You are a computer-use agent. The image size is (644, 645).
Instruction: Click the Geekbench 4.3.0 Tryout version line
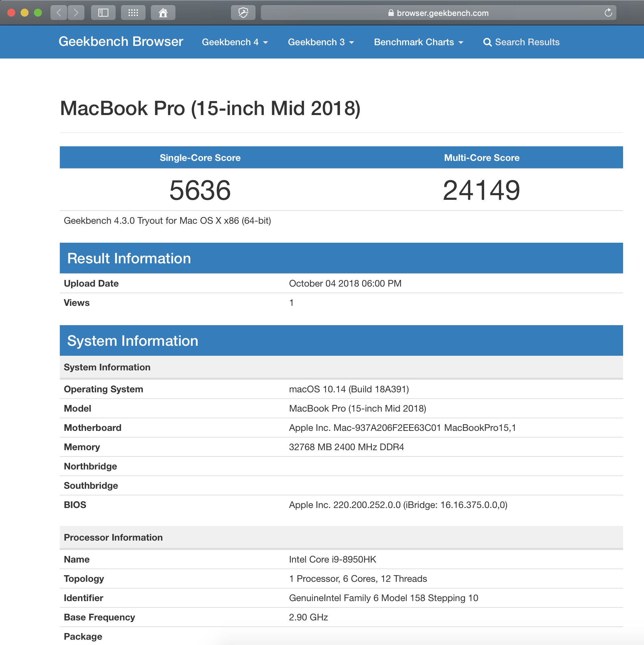[167, 221]
